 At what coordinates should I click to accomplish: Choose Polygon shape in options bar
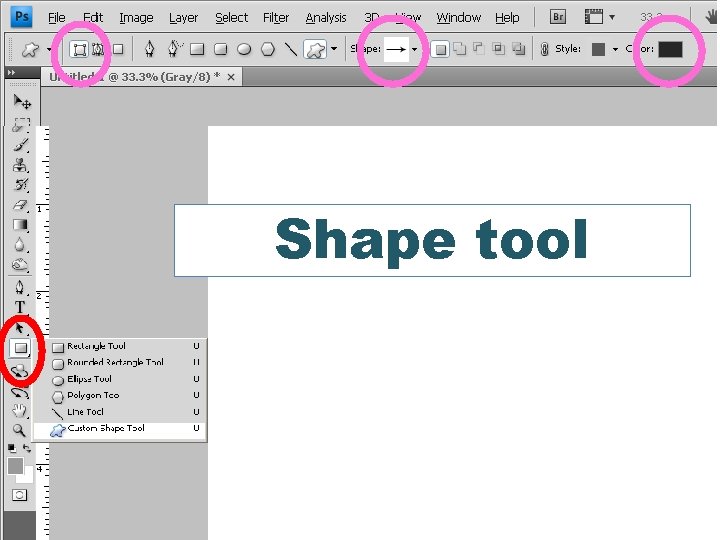(268, 49)
